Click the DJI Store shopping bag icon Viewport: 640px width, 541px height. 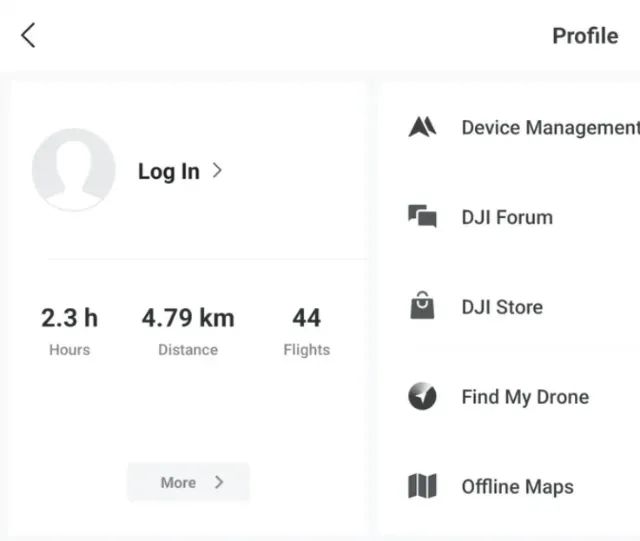click(422, 305)
